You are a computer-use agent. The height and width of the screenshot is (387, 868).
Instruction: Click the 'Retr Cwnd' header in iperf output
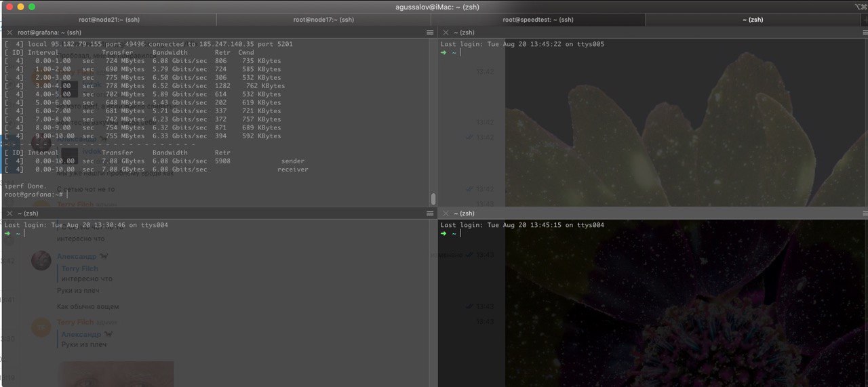(x=235, y=52)
